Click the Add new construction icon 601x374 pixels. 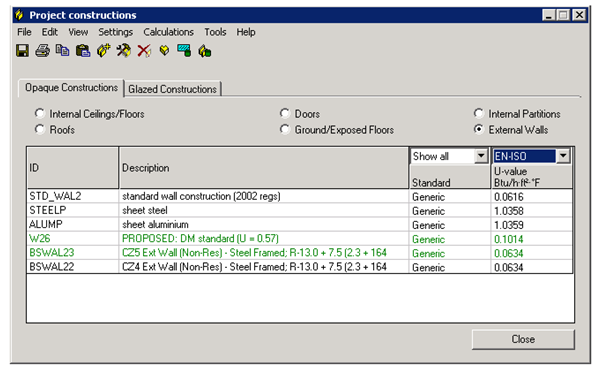[x=103, y=51]
